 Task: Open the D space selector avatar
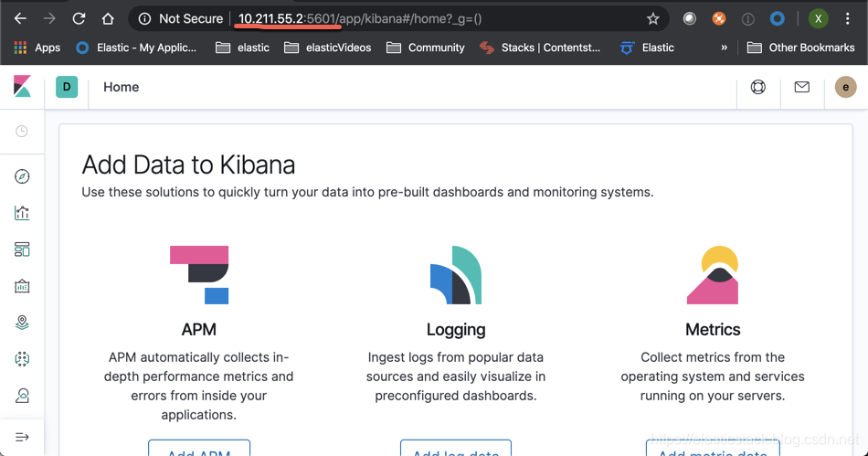point(67,87)
